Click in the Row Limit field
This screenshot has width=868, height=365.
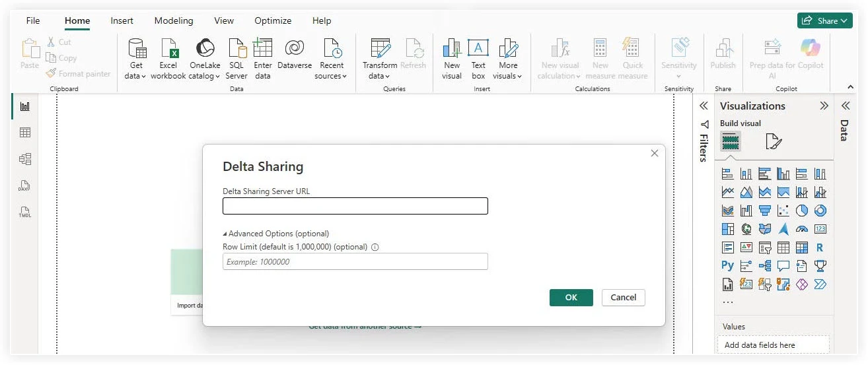point(355,261)
